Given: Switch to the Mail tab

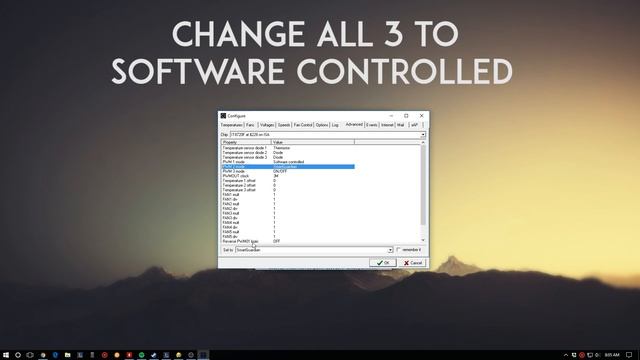Looking at the screenshot, I should [x=400, y=125].
